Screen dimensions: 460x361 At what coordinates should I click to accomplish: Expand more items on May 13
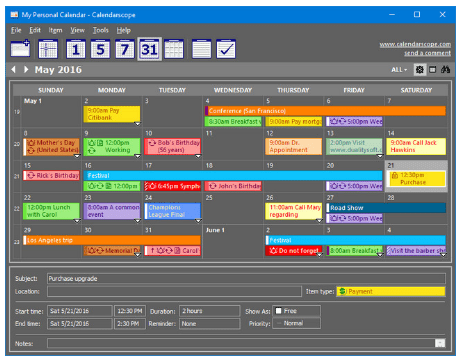(x=380, y=156)
